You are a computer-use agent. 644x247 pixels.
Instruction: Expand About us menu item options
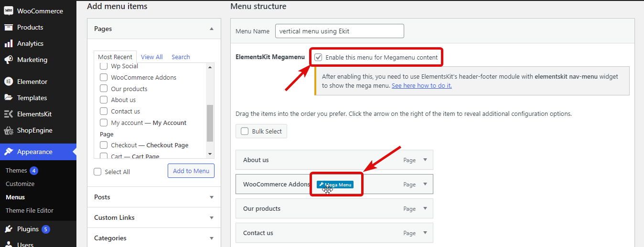pos(425,160)
